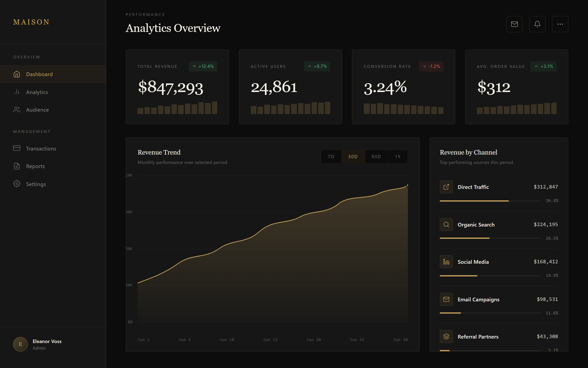Open Reports sidebar item

53,166
